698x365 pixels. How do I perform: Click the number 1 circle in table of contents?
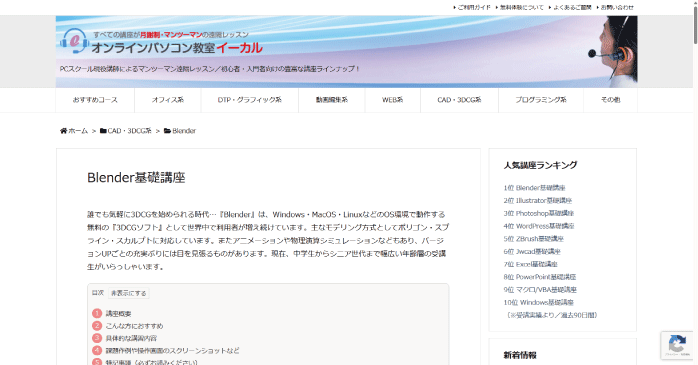click(x=97, y=313)
